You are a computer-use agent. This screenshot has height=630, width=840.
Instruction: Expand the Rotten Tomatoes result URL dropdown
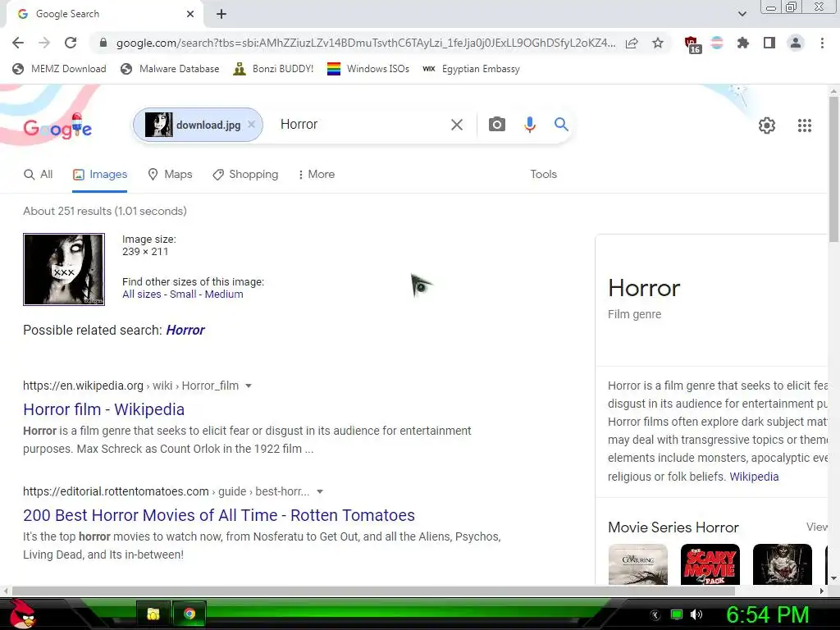tap(320, 492)
